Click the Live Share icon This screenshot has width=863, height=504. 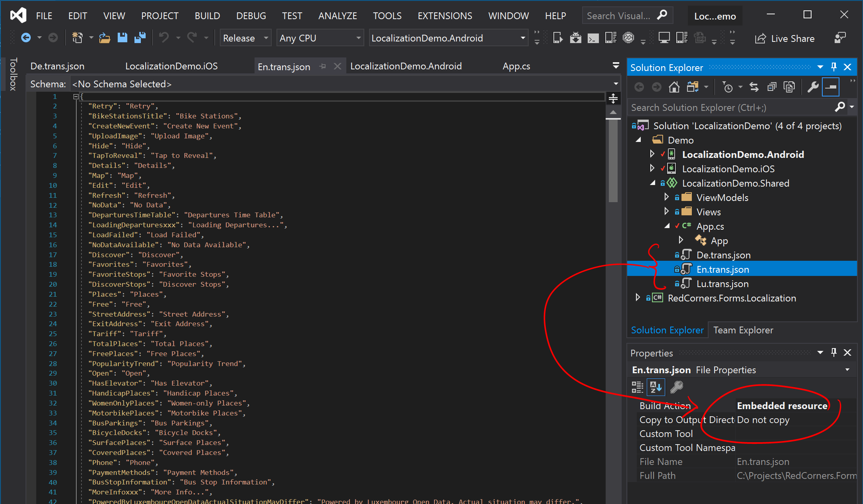pyautogui.click(x=760, y=38)
